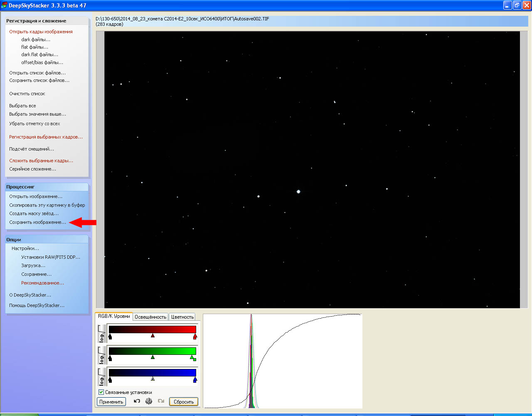The image size is (532, 416).
Task: Select the RGB/K Уровни tab
Action: [x=114, y=317]
